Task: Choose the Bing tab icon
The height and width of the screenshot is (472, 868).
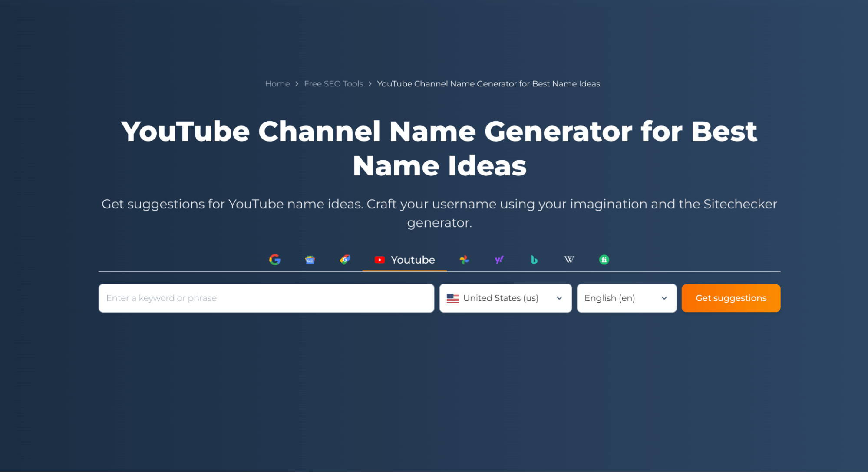Action: click(534, 260)
